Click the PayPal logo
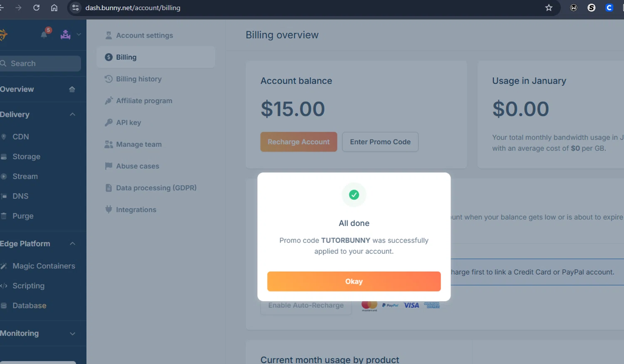624x364 pixels. click(x=390, y=305)
